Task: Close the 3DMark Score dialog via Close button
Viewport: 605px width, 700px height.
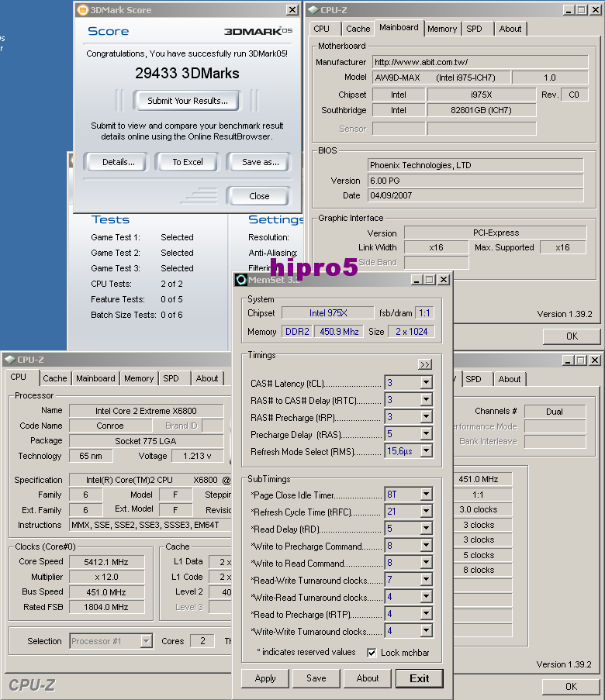Action: tap(259, 196)
